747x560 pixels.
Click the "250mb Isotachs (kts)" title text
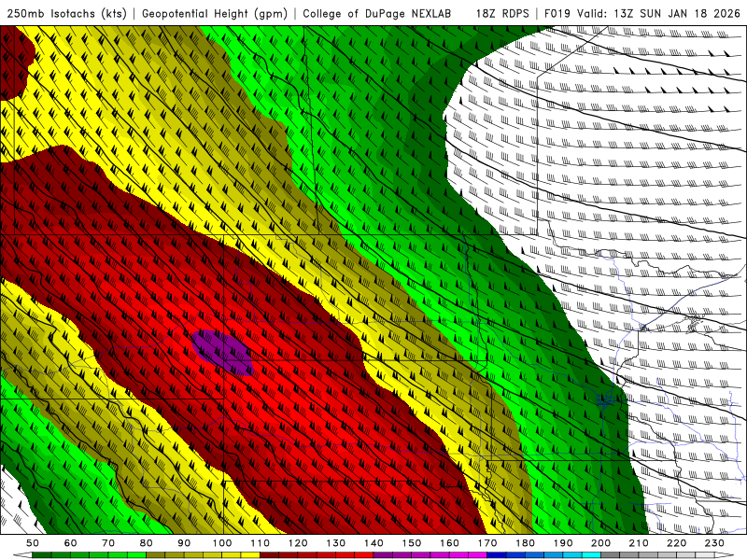pos(67,13)
